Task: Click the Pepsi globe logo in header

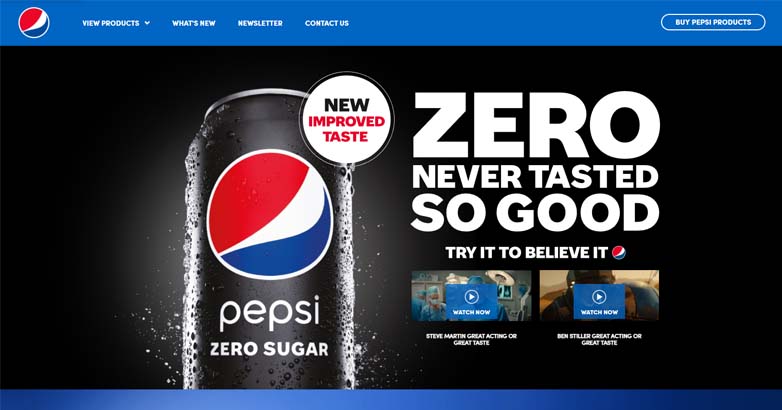Action: tap(34, 23)
